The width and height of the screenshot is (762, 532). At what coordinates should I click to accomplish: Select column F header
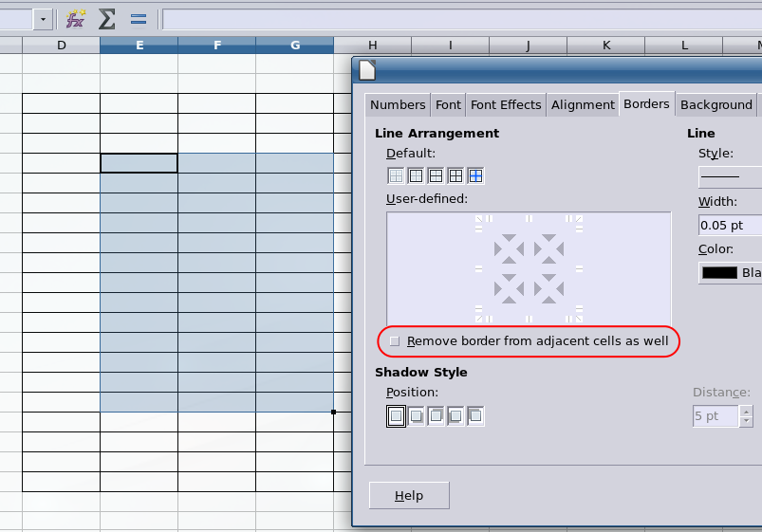pos(216,46)
